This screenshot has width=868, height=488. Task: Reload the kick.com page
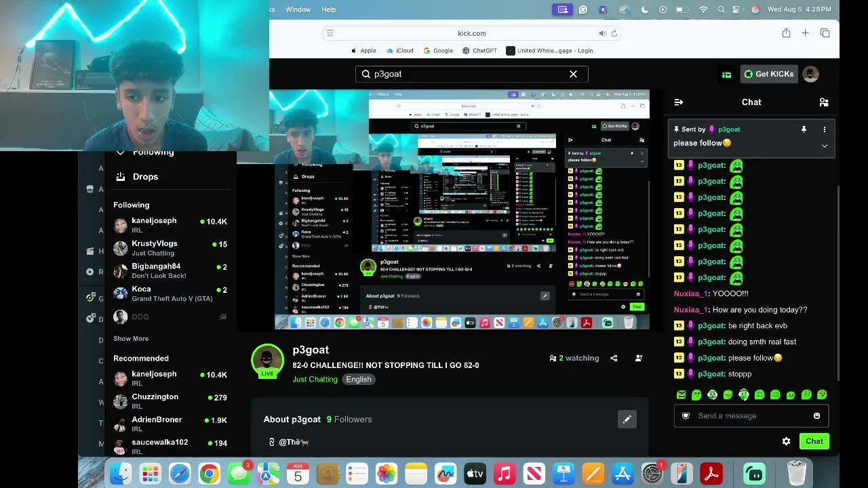click(x=614, y=33)
